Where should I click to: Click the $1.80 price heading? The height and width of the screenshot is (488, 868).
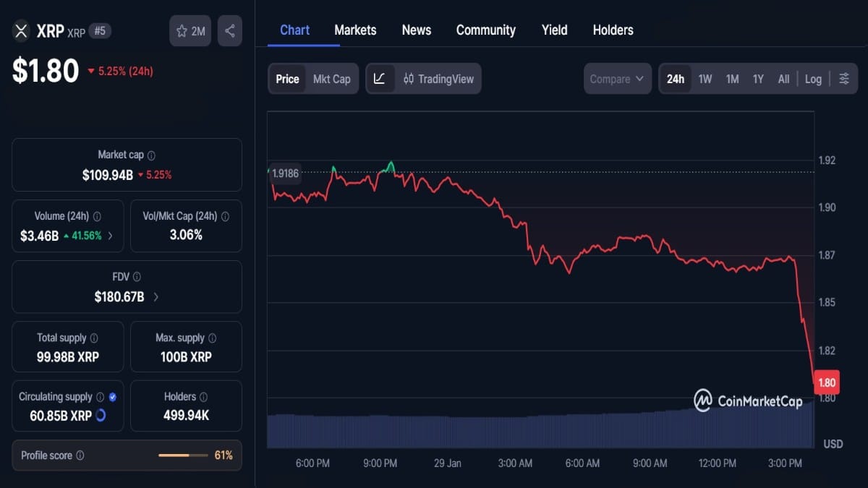(x=46, y=71)
